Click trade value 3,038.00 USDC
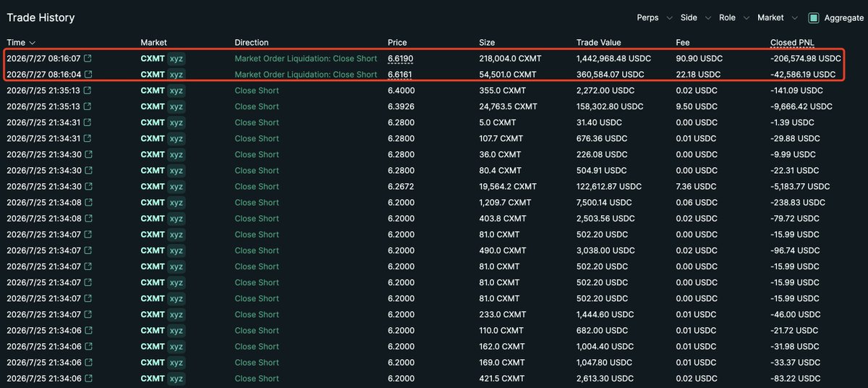Image resolution: width=868 pixels, height=388 pixels. coord(605,250)
